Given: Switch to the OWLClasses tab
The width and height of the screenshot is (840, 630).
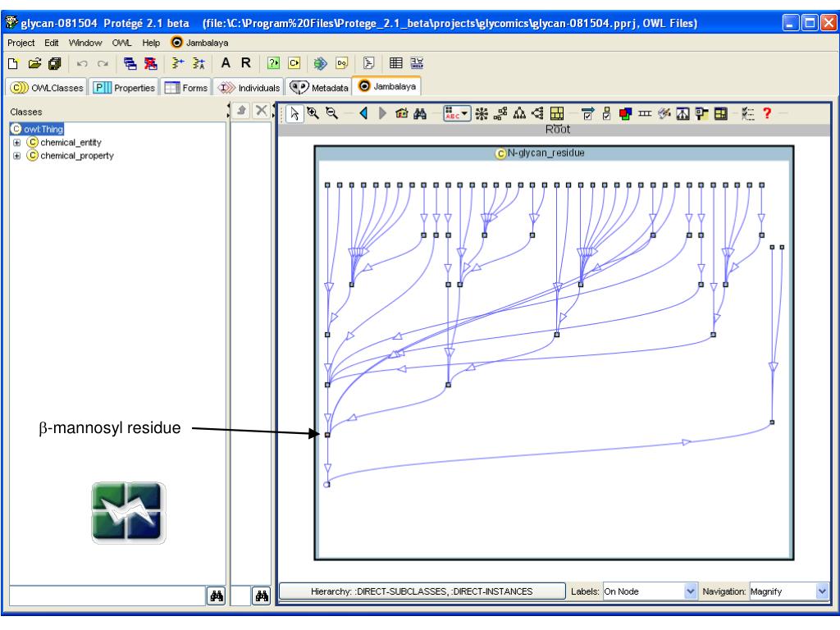Looking at the screenshot, I should point(47,87).
